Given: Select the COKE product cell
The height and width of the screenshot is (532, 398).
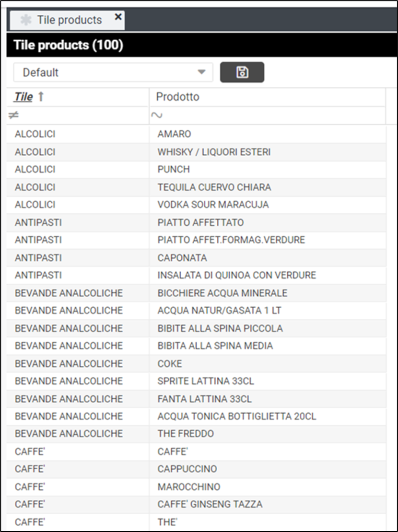Looking at the screenshot, I should [170, 363].
